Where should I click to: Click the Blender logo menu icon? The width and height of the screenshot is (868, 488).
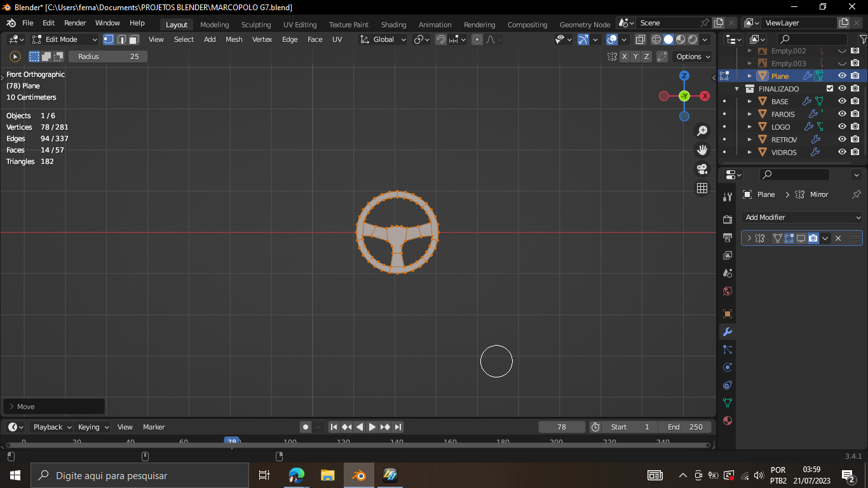11,23
